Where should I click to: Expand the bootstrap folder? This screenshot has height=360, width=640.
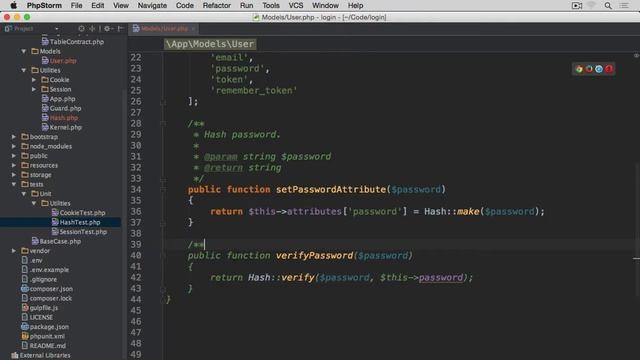click(x=14, y=137)
